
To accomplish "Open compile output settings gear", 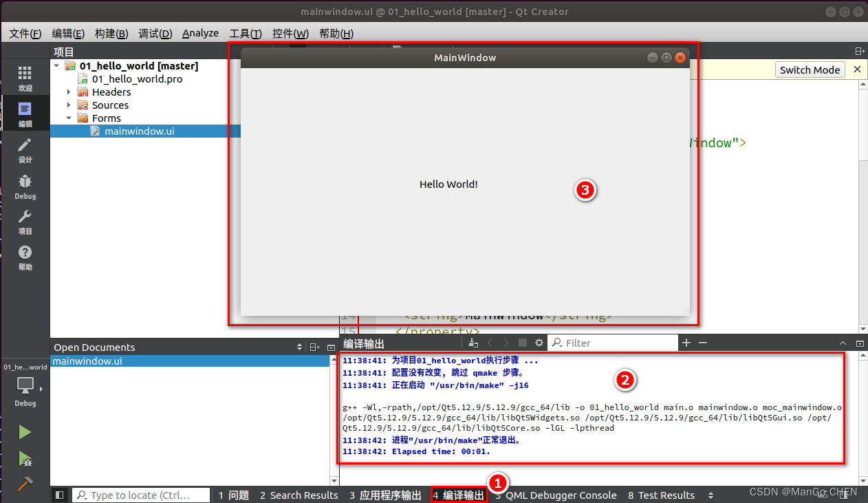I will tap(539, 343).
